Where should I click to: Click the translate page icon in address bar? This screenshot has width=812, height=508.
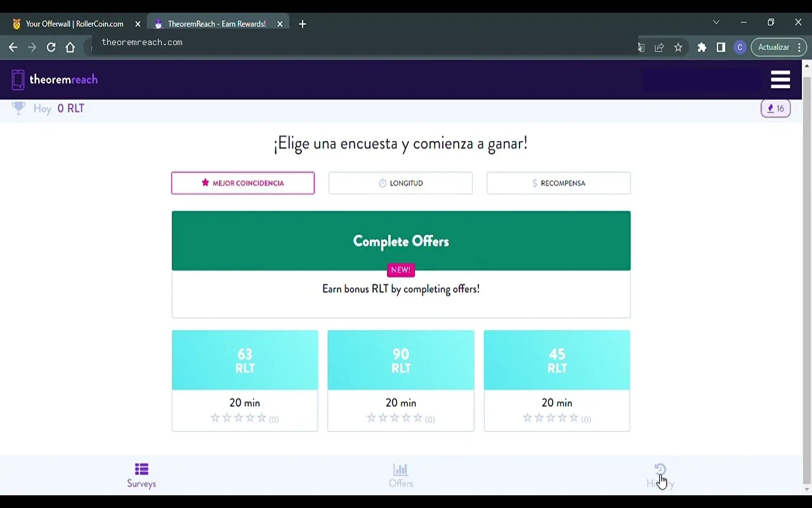click(641, 48)
